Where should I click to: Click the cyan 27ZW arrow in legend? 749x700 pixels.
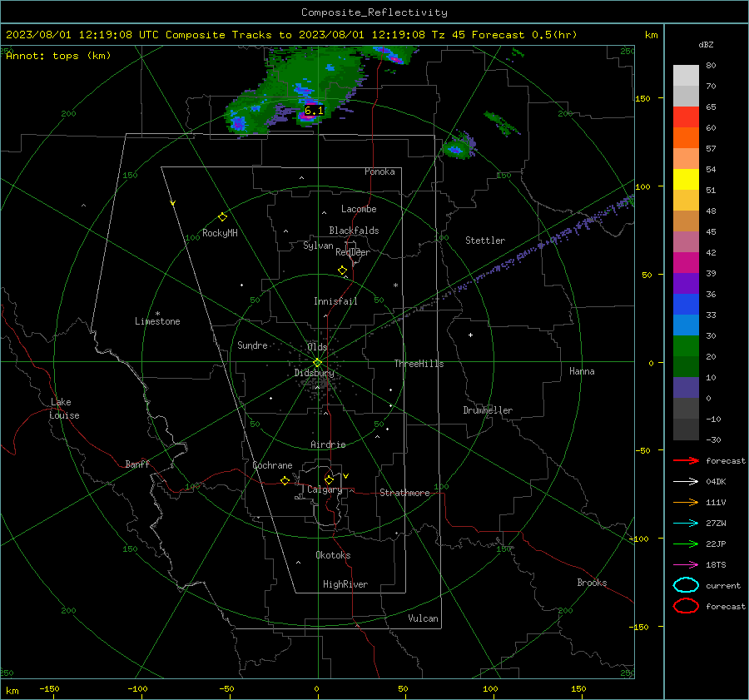686,524
